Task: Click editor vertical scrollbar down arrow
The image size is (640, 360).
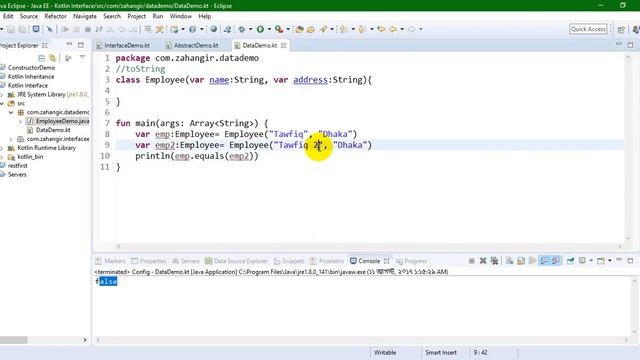Action: [628, 238]
